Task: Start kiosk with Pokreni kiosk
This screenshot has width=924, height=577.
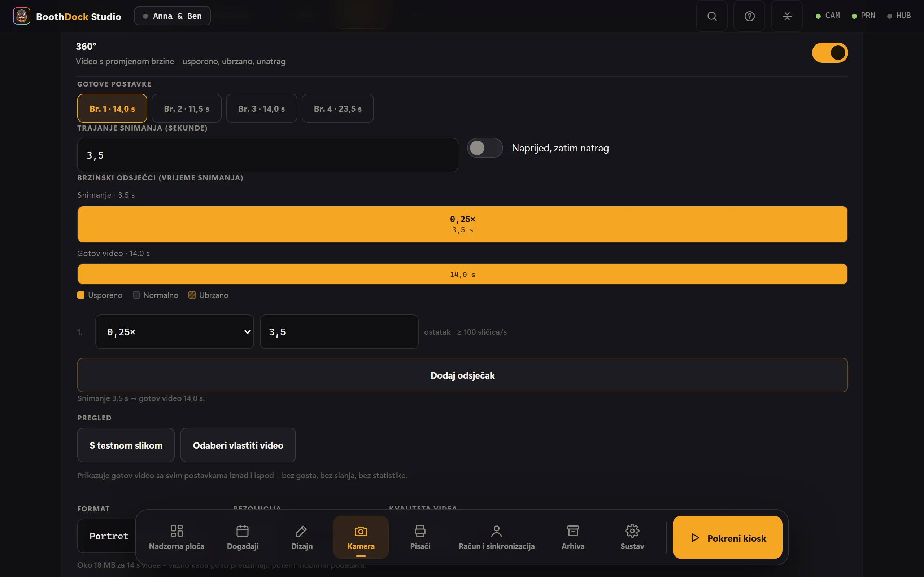Action: [727, 537]
